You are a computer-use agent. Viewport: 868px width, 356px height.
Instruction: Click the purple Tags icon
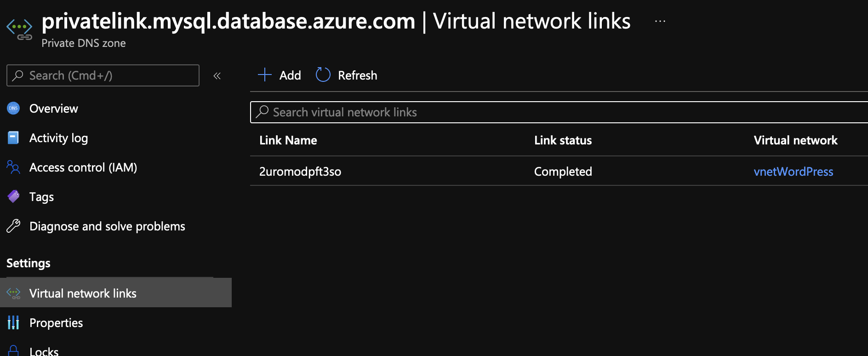[x=13, y=196]
